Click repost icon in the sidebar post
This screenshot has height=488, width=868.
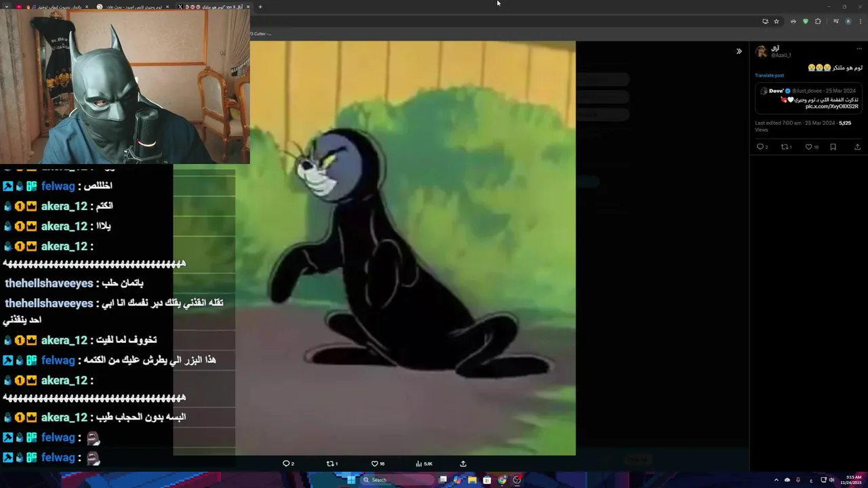coord(785,147)
